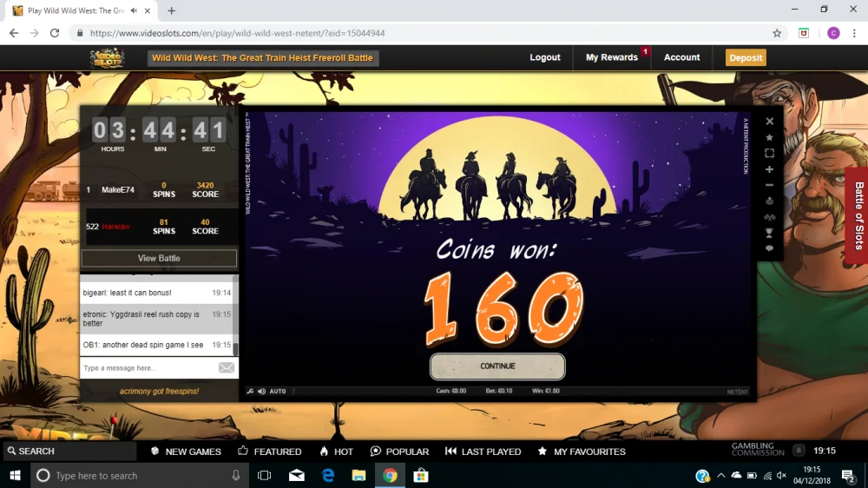The width and height of the screenshot is (868, 488).
Task: Shrink game window with minus icon
Action: [769, 185]
